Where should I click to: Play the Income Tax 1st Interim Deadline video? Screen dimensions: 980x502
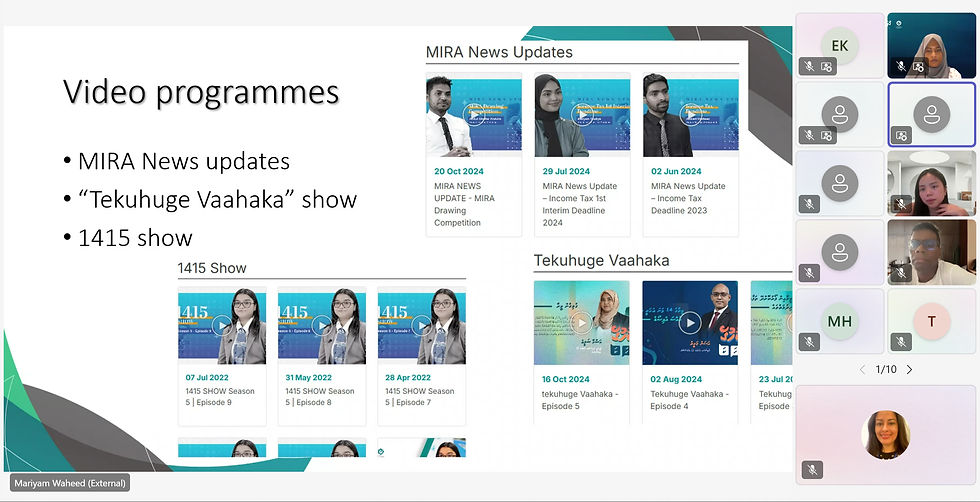(x=582, y=115)
